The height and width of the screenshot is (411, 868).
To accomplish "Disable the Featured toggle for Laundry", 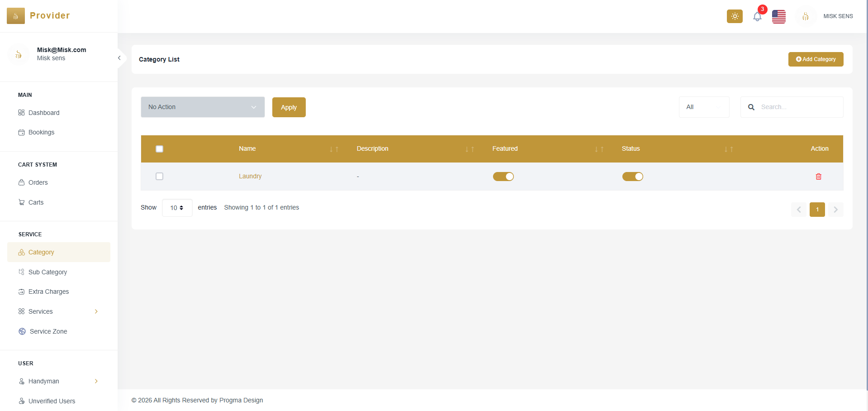I will coord(503,177).
